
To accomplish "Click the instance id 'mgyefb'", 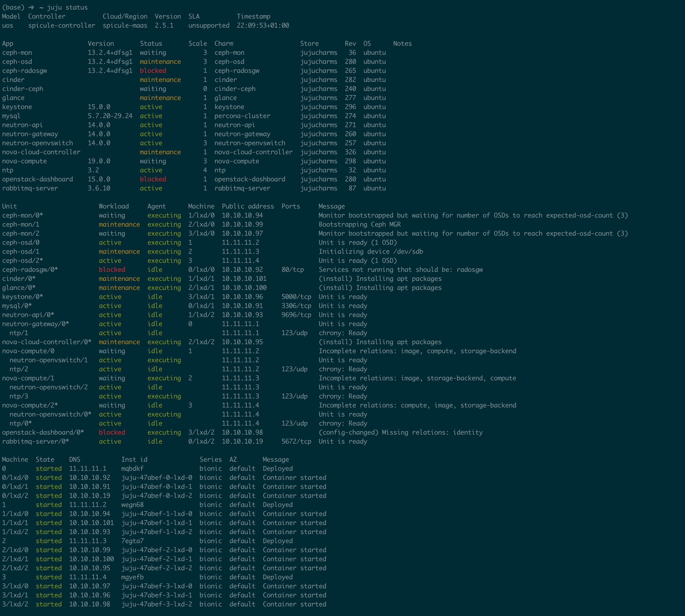I will click(x=132, y=577).
